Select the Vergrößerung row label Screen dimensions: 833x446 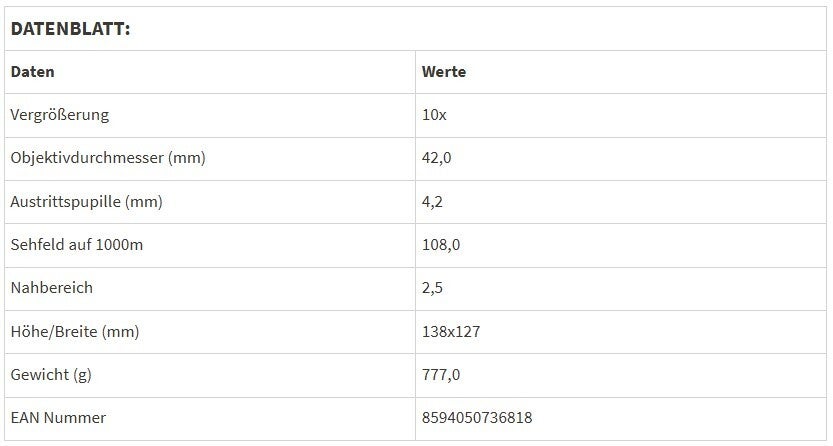tap(59, 115)
